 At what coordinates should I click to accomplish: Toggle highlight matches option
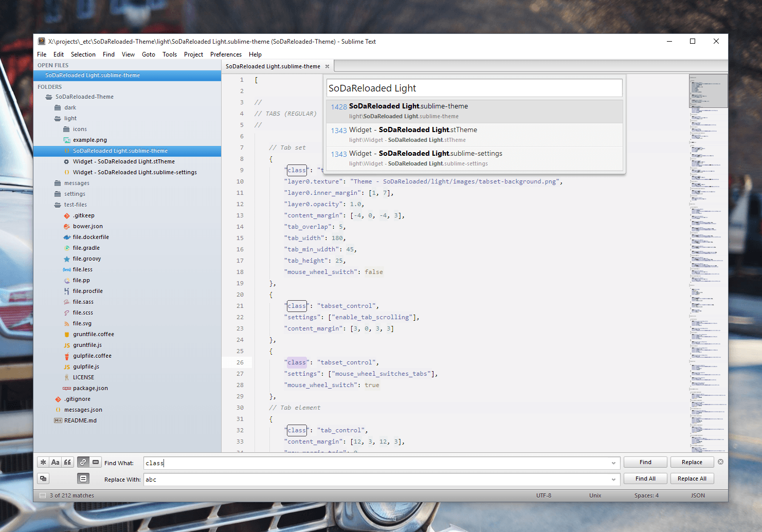pyautogui.click(x=83, y=479)
